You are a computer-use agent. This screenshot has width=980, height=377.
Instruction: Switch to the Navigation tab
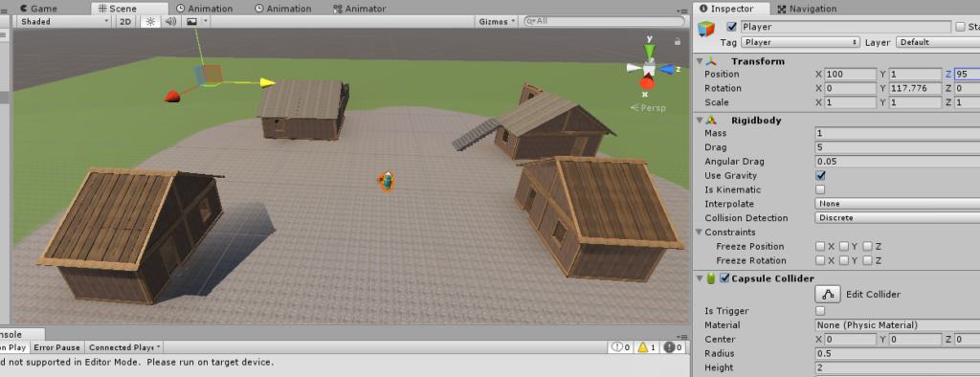(807, 9)
